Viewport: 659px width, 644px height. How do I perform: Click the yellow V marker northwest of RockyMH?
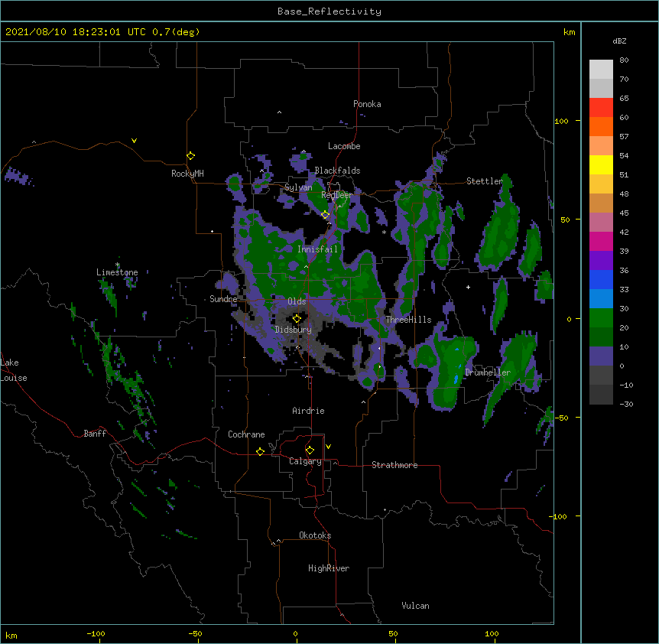click(134, 141)
